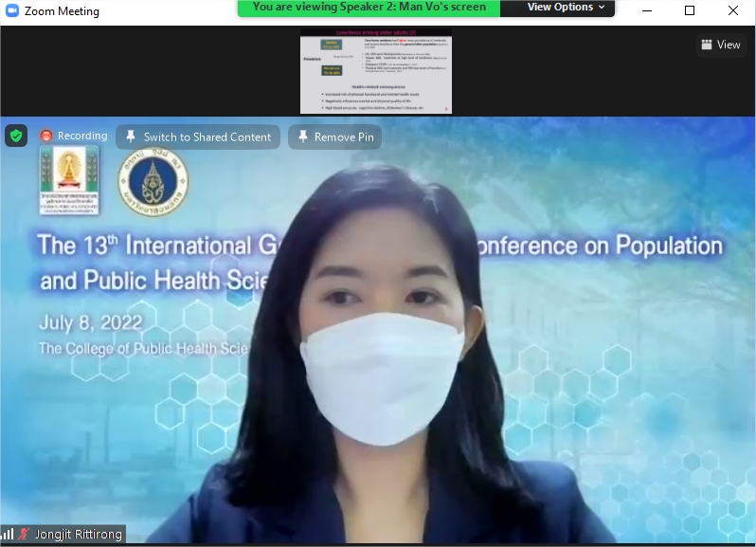The image size is (756, 547).
Task: Click the green shield encryption icon
Action: click(x=16, y=136)
